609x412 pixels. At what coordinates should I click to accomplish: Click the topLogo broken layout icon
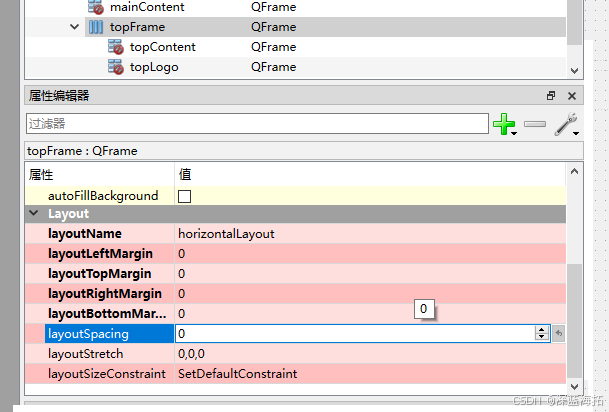[116, 67]
